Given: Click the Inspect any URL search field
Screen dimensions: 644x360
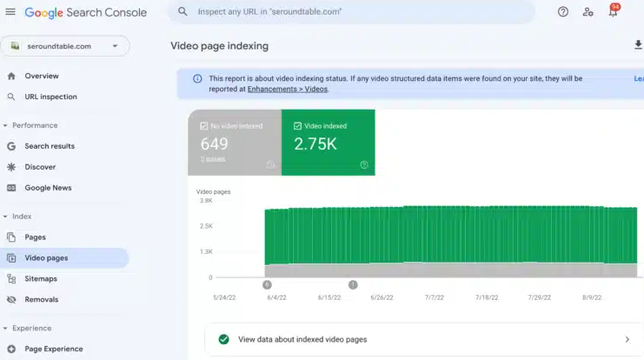Looking at the screenshot, I should point(348,12).
